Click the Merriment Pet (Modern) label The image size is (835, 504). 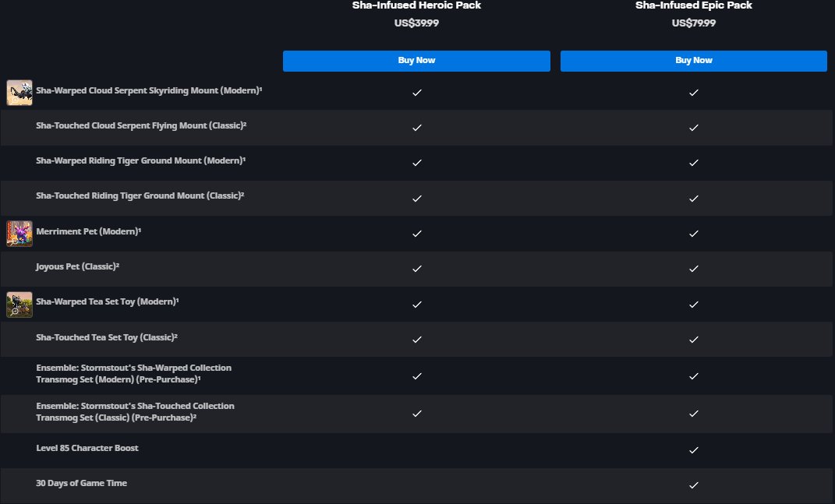click(88, 231)
